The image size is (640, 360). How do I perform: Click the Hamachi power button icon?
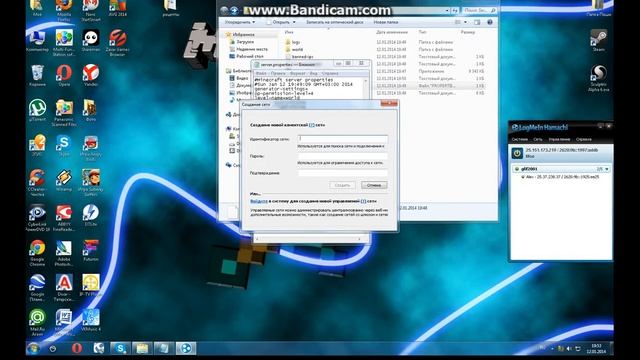[x=517, y=153]
